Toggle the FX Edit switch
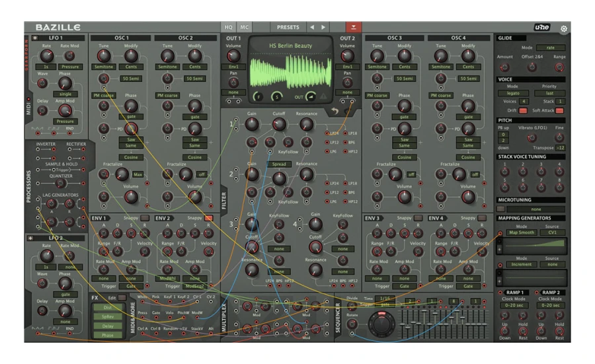The height and width of the screenshot is (364, 595). click(x=122, y=298)
